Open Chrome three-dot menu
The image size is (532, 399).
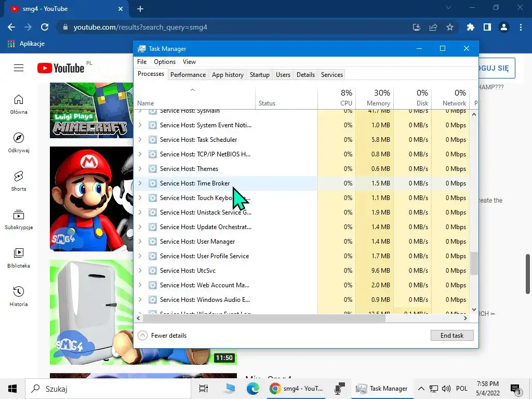tap(521, 27)
